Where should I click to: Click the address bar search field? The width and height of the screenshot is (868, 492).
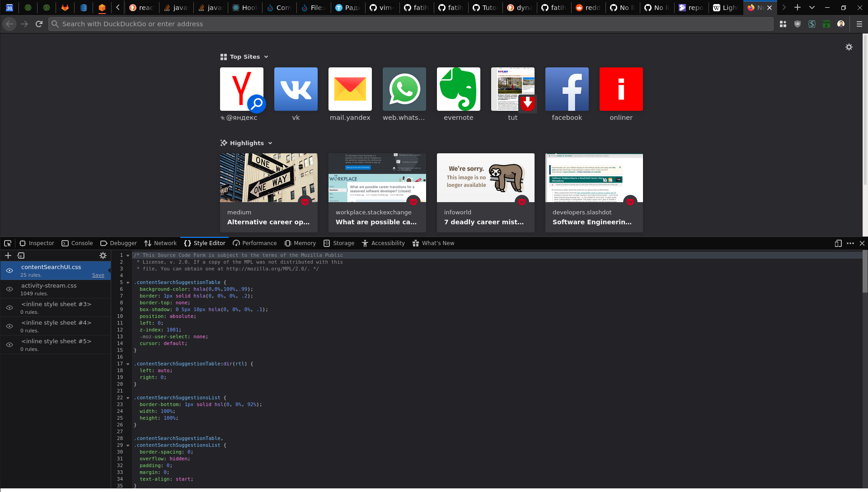pos(407,24)
